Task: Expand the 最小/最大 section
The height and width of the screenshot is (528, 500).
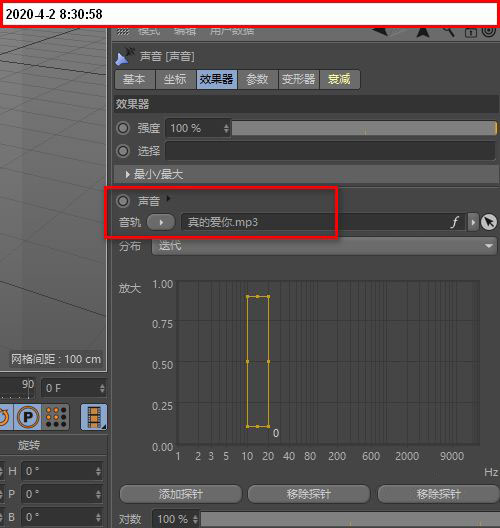Action: click(127, 174)
